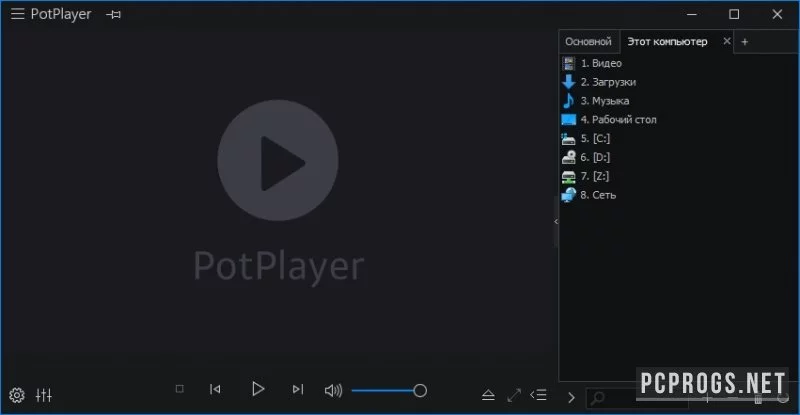The height and width of the screenshot is (415, 800).
Task: Toggle fullscreen with the diagonal arrows icon
Action: 514,395
